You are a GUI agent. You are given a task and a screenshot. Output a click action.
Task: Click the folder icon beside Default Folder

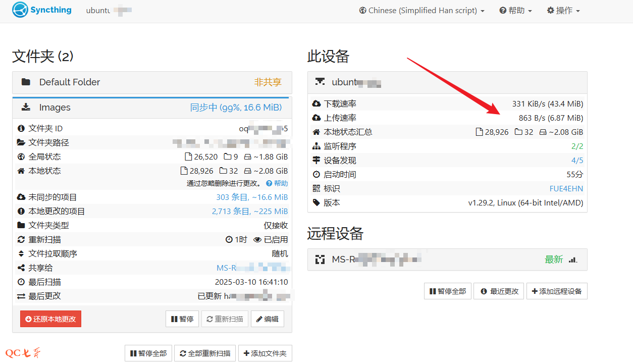[26, 82]
